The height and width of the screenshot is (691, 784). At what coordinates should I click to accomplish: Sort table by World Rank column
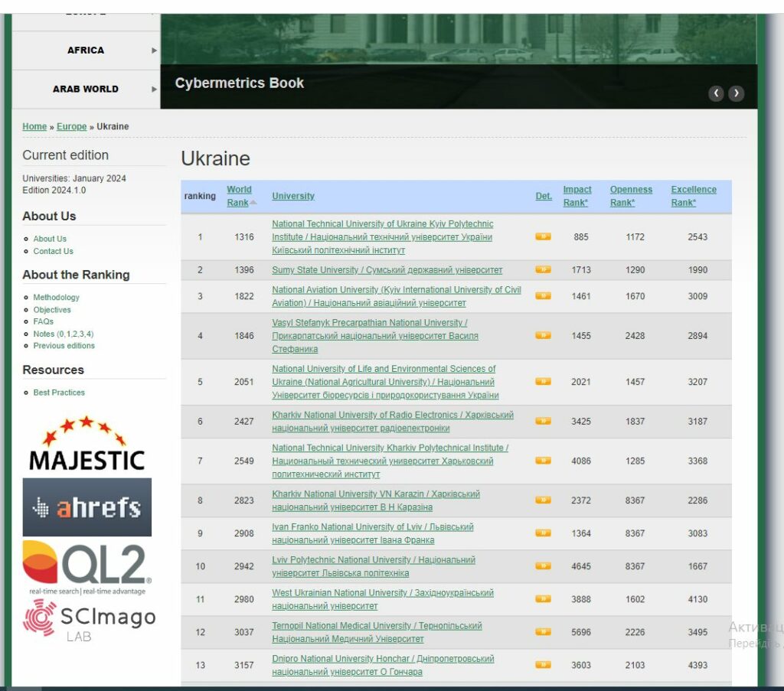coord(239,196)
